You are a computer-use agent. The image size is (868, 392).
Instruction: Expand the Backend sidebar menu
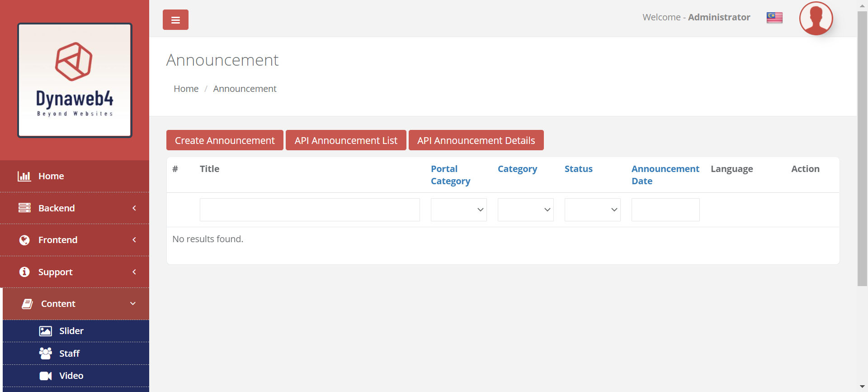pos(75,208)
